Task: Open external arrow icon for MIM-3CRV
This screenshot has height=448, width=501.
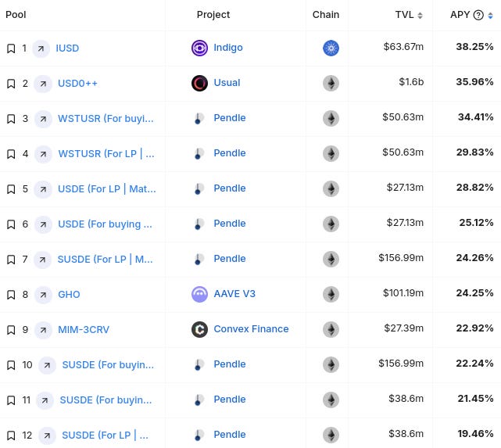Action: click(x=43, y=330)
